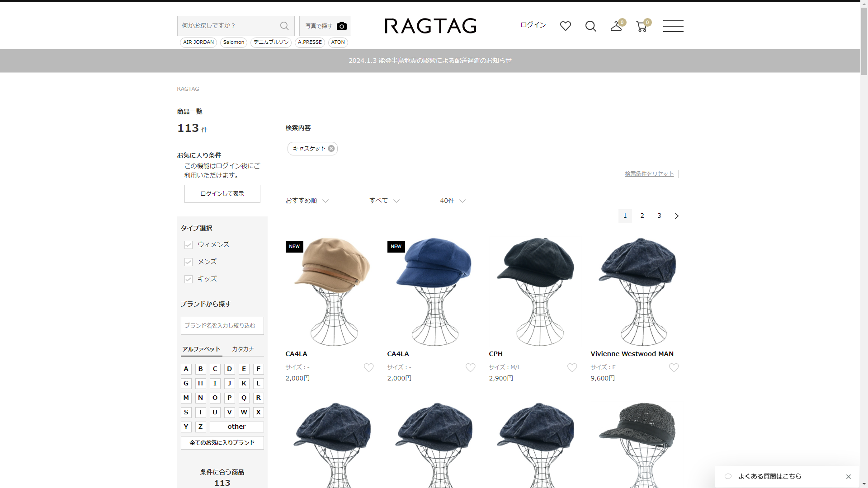Click the CPH product name
This screenshot has width=868, height=488.
(495, 354)
